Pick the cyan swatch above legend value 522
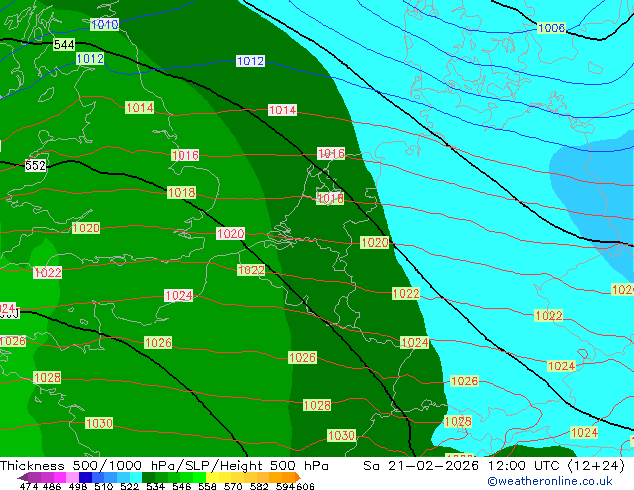 point(136,477)
